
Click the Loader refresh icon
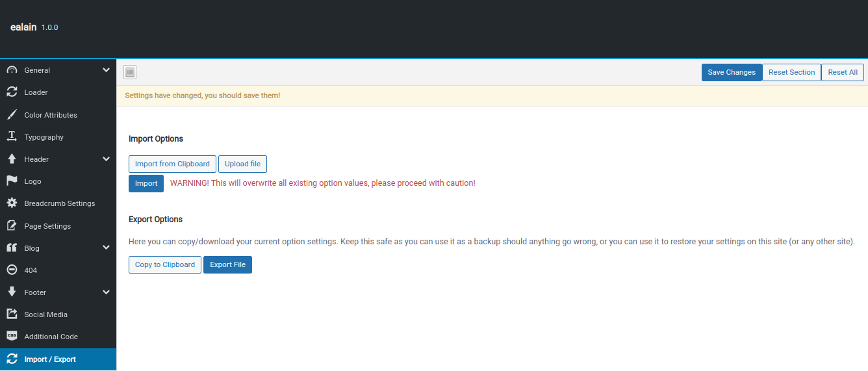tap(12, 92)
